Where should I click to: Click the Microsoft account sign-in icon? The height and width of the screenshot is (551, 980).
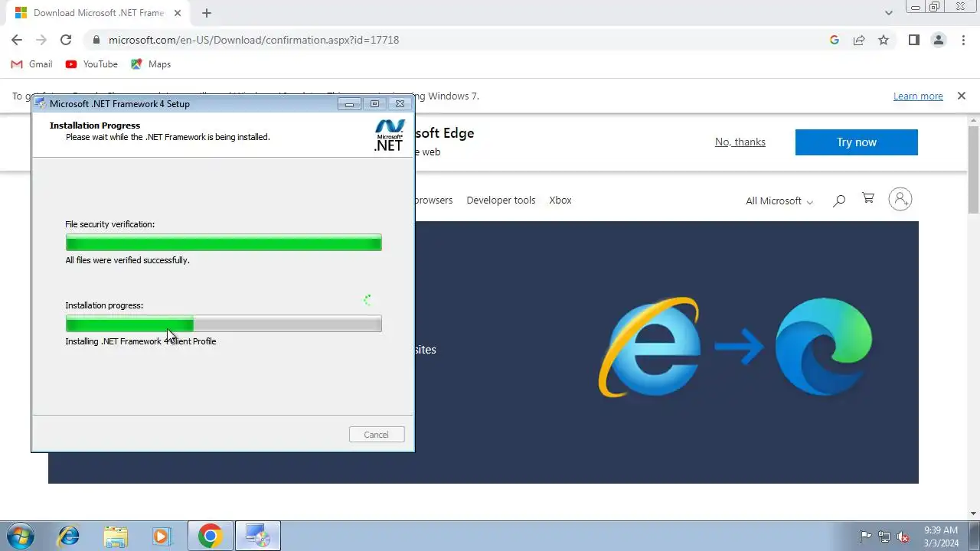[x=900, y=200]
